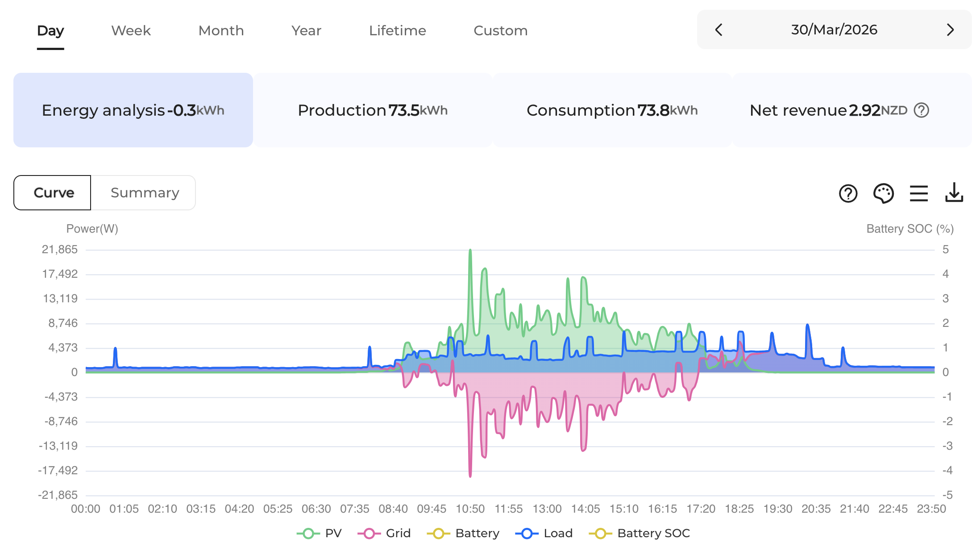This screenshot has height=560, width=980.
Task: Open the chart help question-mark icon
Action: pos(848,193)
